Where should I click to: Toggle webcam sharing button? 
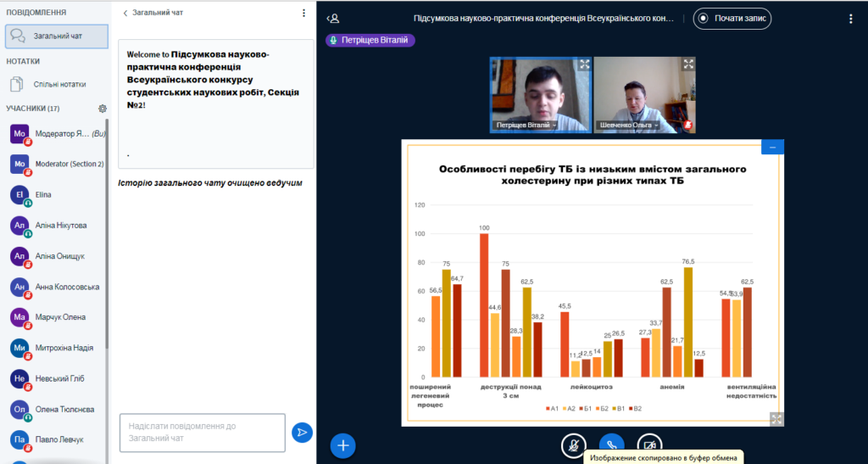(649, 444)
